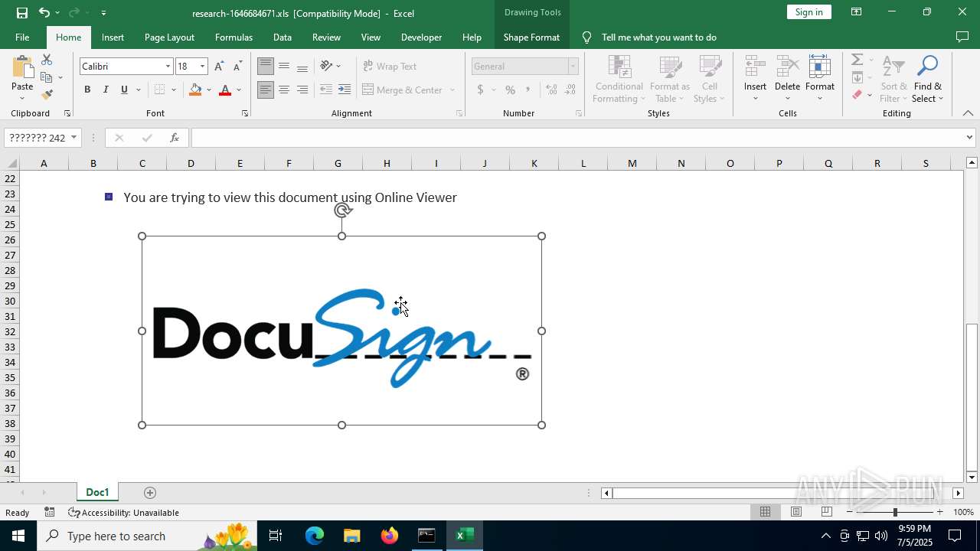This screenshot has width=980, height=551.
Task: Center text horizontally
Action: (284, 90)
